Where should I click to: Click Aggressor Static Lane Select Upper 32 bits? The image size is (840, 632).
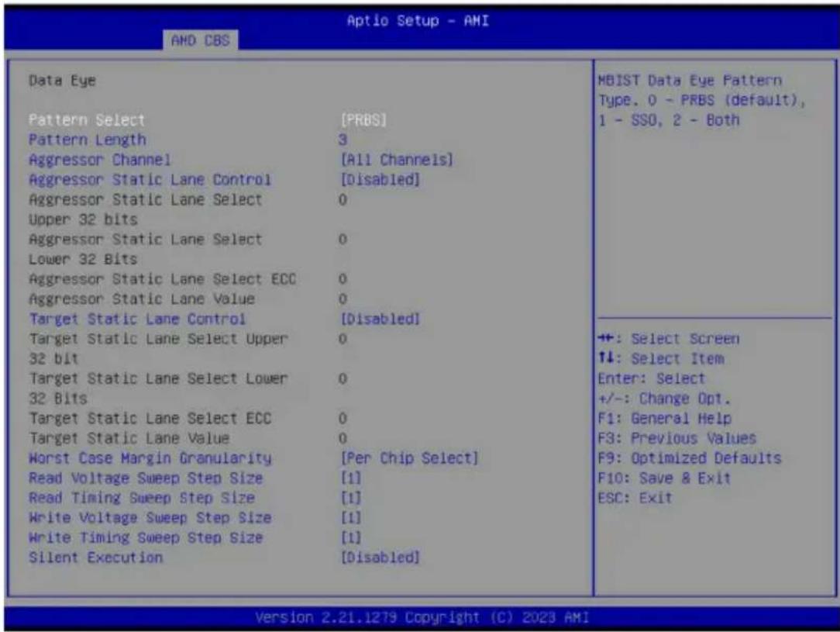click(x=146, y=209)
